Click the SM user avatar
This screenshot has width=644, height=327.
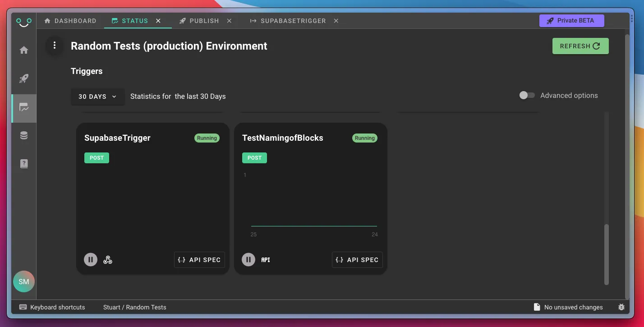pyautogui.click(x=24, y=282)
